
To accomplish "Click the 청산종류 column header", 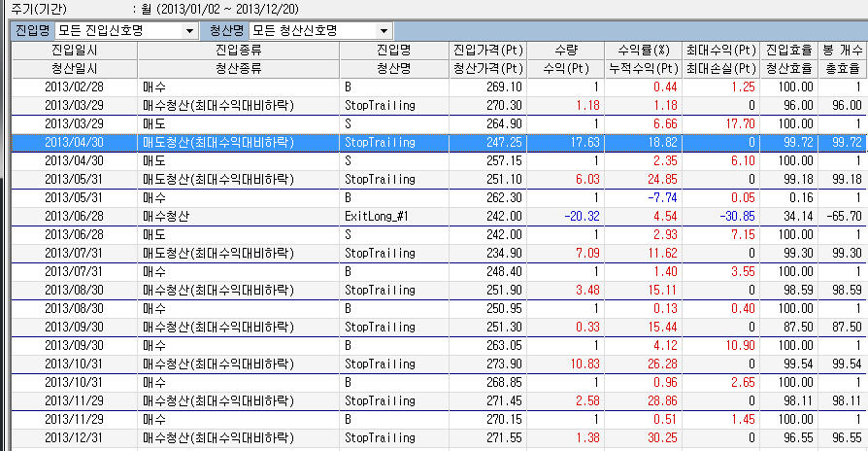I will tap(240, 69).
